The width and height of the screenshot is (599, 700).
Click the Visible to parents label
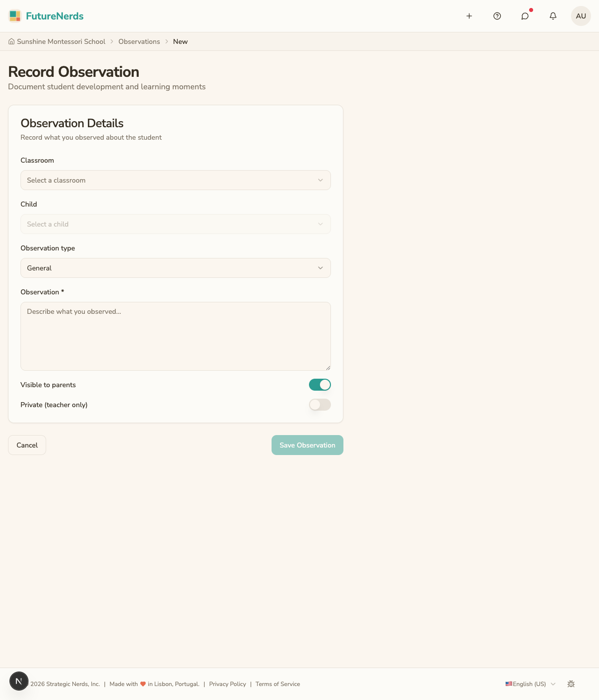tap(48, 385)
